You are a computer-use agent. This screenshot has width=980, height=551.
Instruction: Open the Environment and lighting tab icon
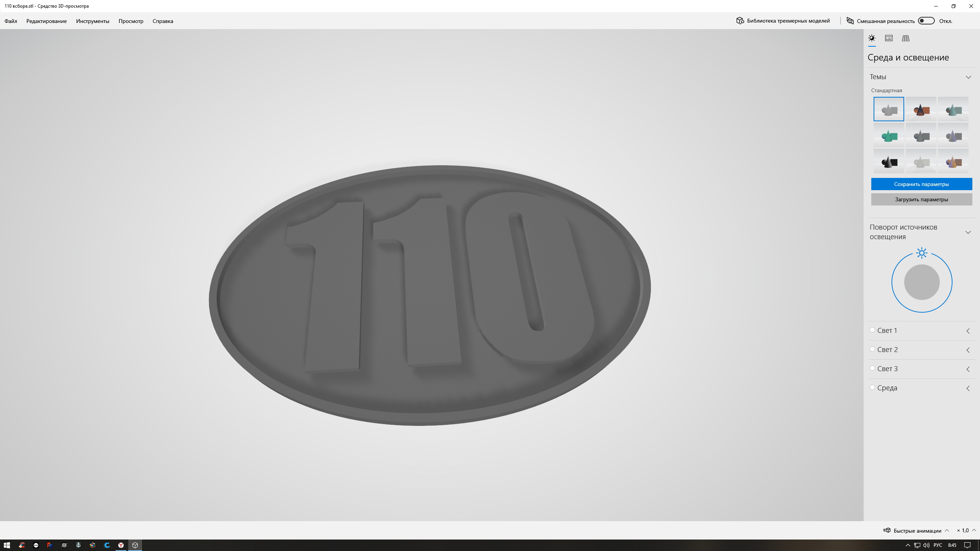click(872, 38)
